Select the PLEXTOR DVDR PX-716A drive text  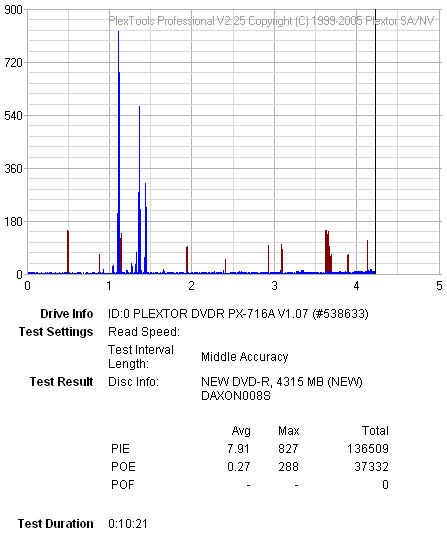238,314
